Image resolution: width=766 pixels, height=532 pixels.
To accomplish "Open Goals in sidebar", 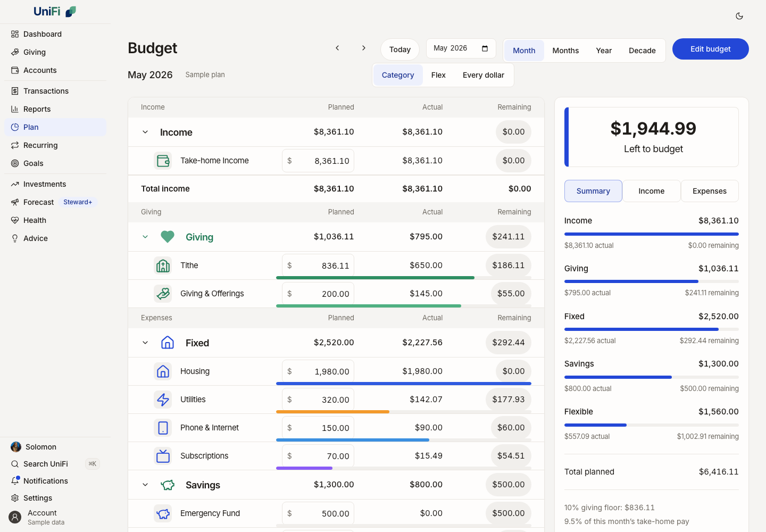I will tap(55, 163).
